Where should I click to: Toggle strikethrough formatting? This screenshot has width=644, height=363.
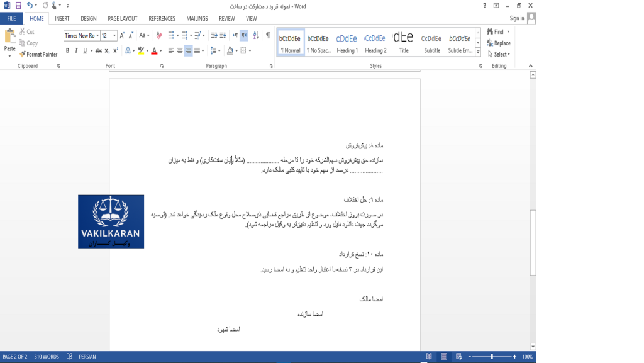(x=97, y=50)
